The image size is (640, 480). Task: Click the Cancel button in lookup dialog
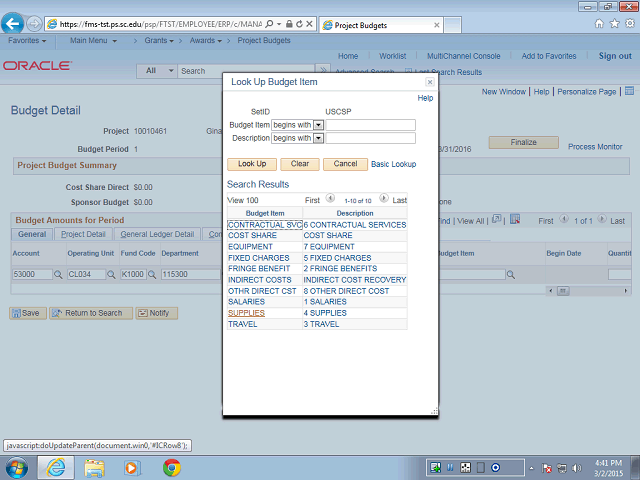click(x=345, y=164)
